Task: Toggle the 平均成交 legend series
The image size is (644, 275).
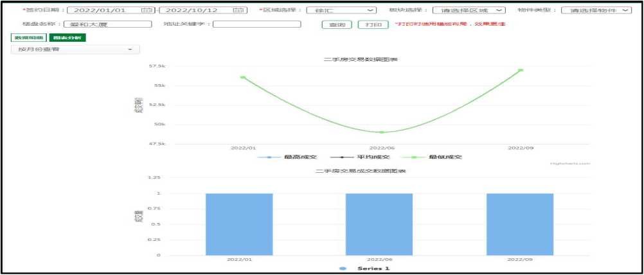Action: click(x=359, y=157)
